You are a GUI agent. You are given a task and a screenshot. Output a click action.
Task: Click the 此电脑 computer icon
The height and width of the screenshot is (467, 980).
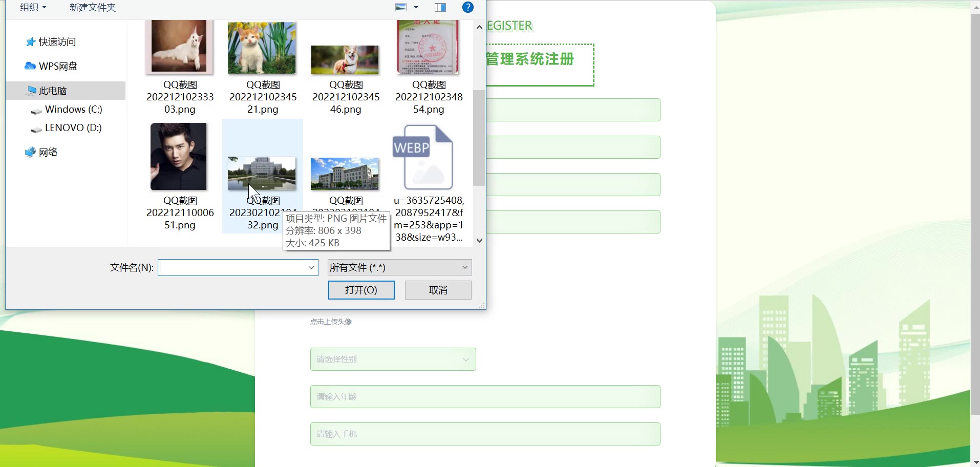pos(31,91)
